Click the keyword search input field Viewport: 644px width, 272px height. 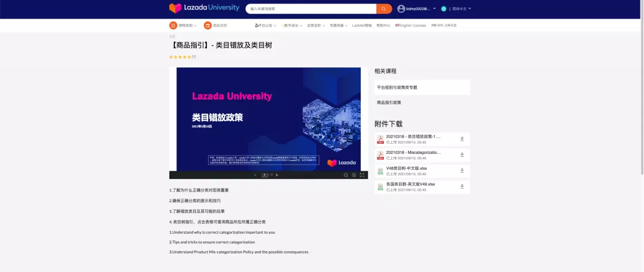pos(311,8)
